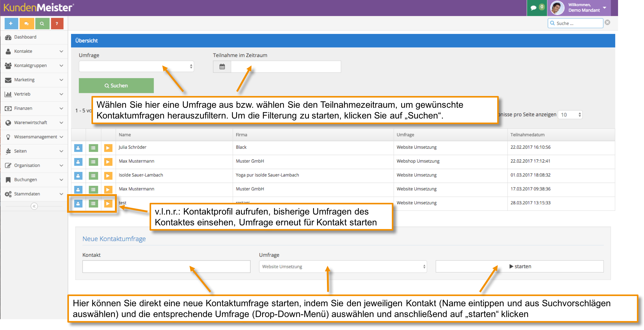
Task: Open contact profile for Max Mustermann Webshop Umsetzung row
Action: pos(78,162)
